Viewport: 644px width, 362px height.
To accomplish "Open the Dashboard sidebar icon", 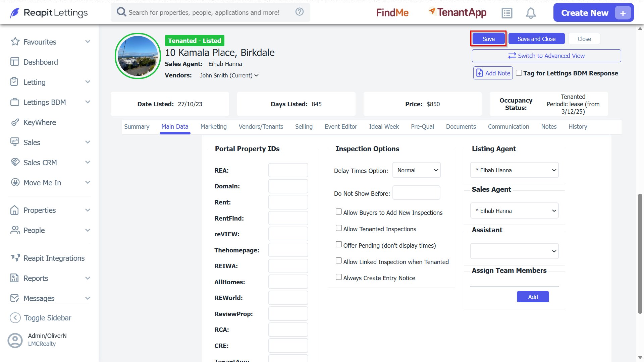I will [x=15, y=62].
